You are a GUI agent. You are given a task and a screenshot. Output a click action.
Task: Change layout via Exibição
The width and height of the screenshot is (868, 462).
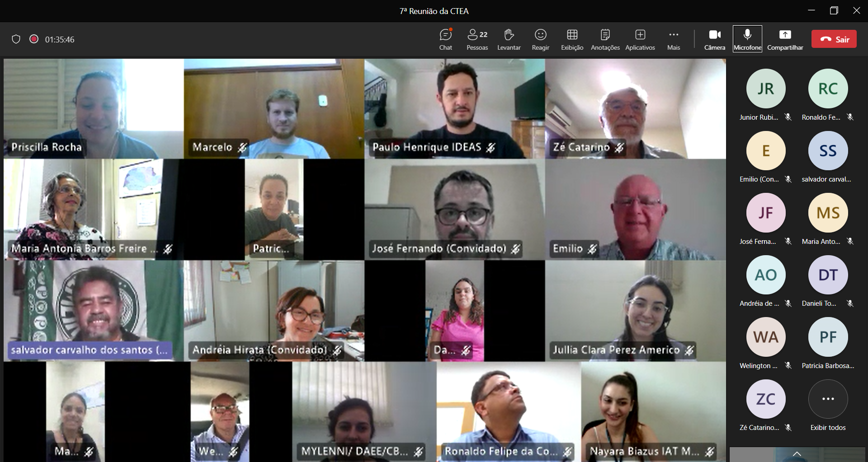[572, 39]
